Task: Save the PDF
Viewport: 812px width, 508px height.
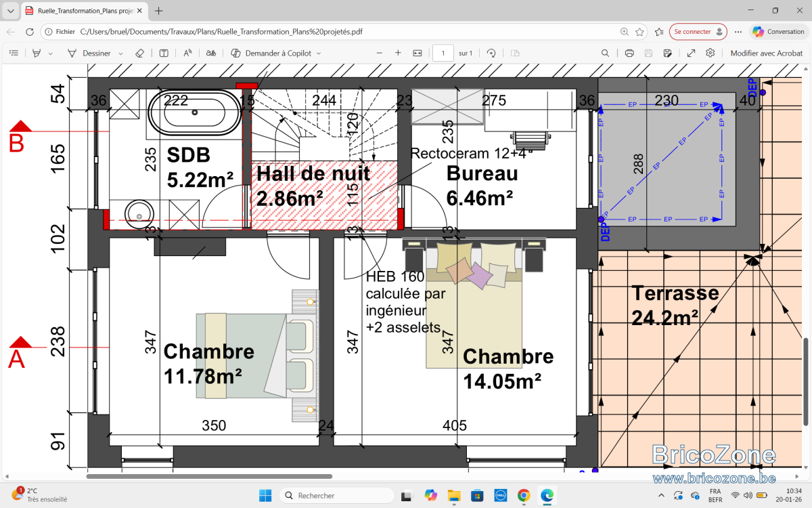Action: click(x=648, y=53)
